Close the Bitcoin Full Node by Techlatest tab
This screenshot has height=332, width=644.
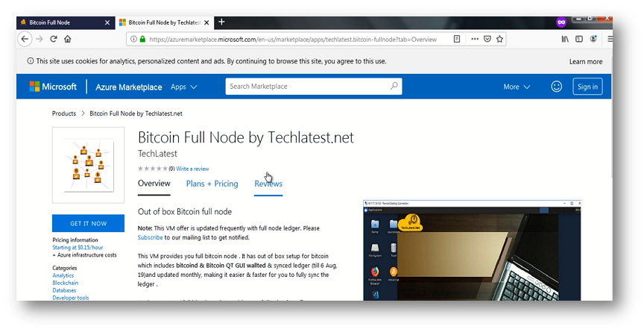[206, 22]
